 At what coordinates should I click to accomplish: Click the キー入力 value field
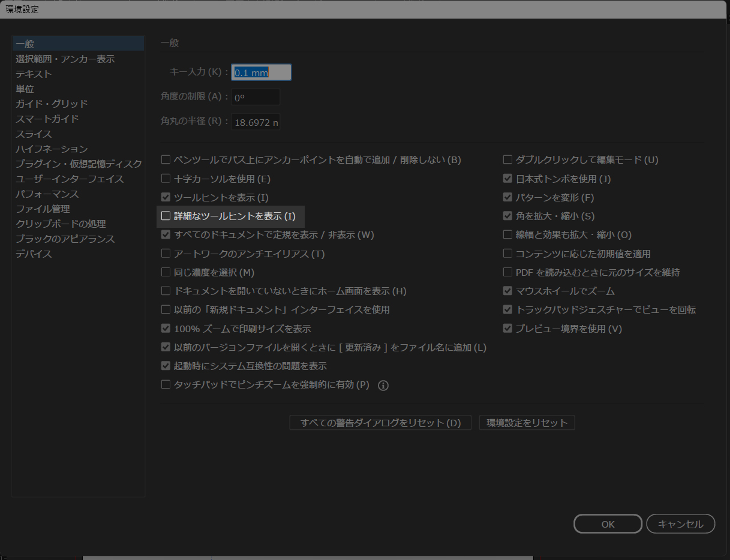pyautogui.click(x=261, y=73)
